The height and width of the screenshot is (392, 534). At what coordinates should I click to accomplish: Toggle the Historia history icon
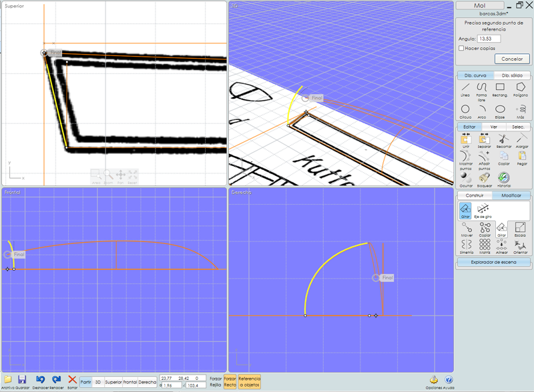coord(504,180)
